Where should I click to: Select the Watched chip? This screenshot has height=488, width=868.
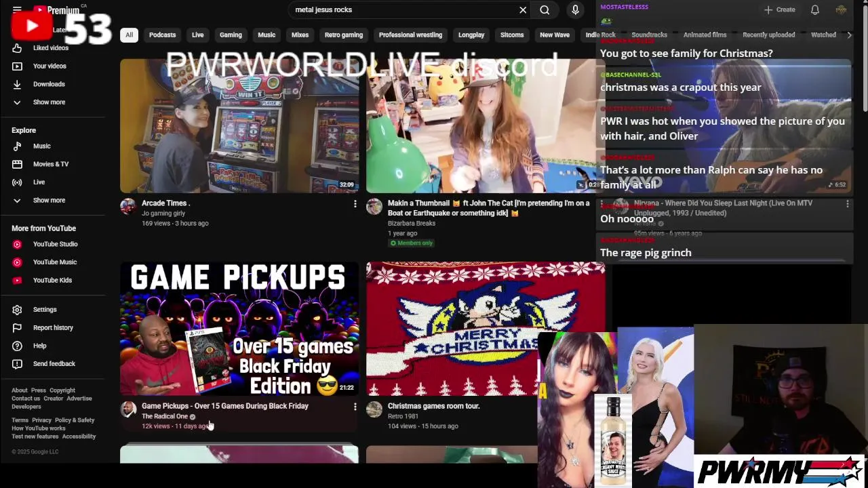click(x=823, y=35)
